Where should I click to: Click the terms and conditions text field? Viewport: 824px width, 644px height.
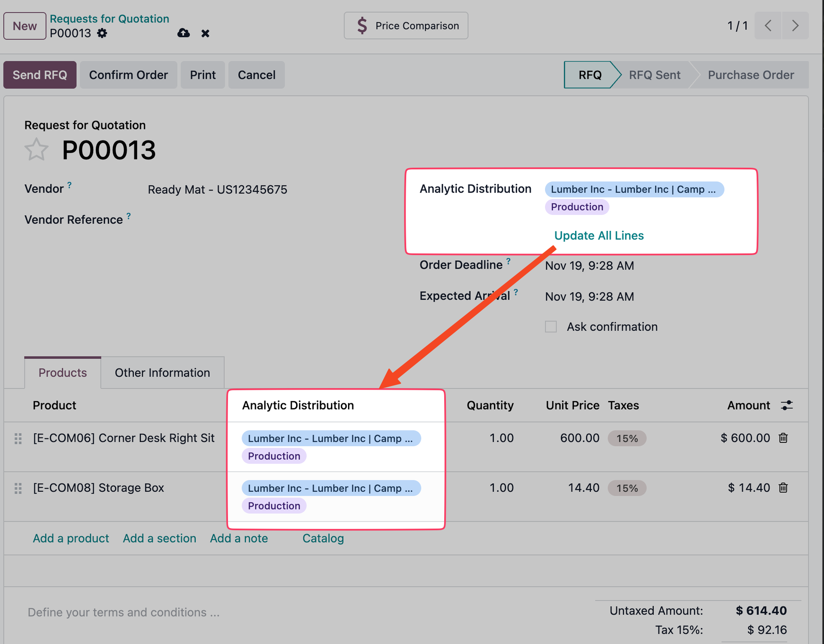[123, 612]
